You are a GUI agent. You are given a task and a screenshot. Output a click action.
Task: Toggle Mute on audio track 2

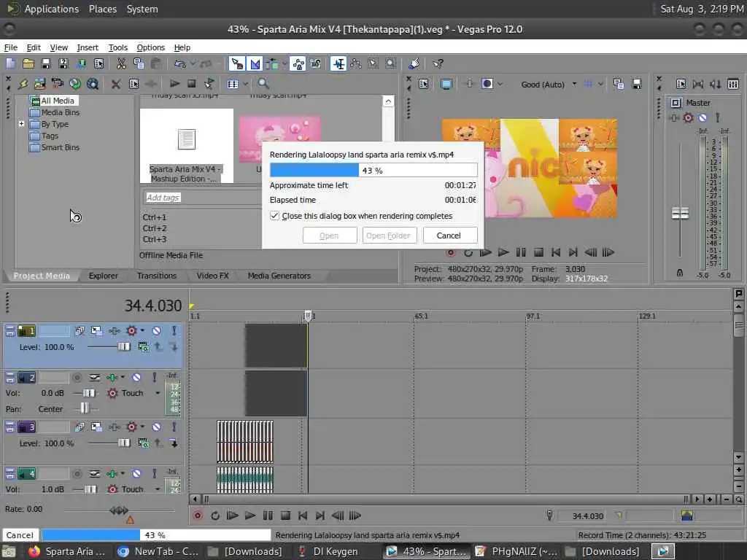pyautogui.click(x=136, y=378)
